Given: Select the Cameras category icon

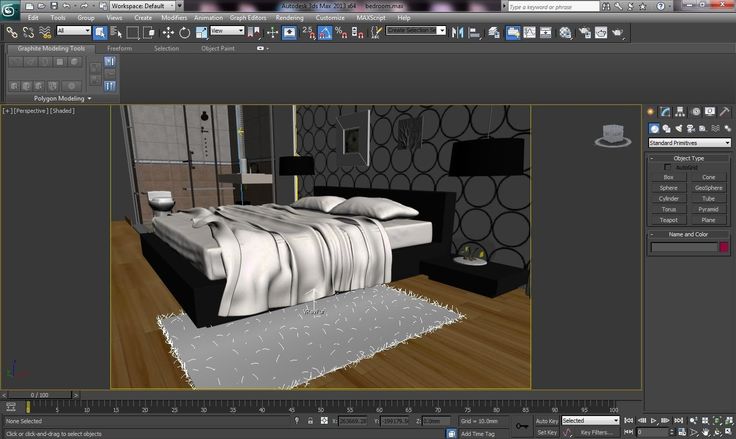Looking at the screenshot, I should pos(692,128).
